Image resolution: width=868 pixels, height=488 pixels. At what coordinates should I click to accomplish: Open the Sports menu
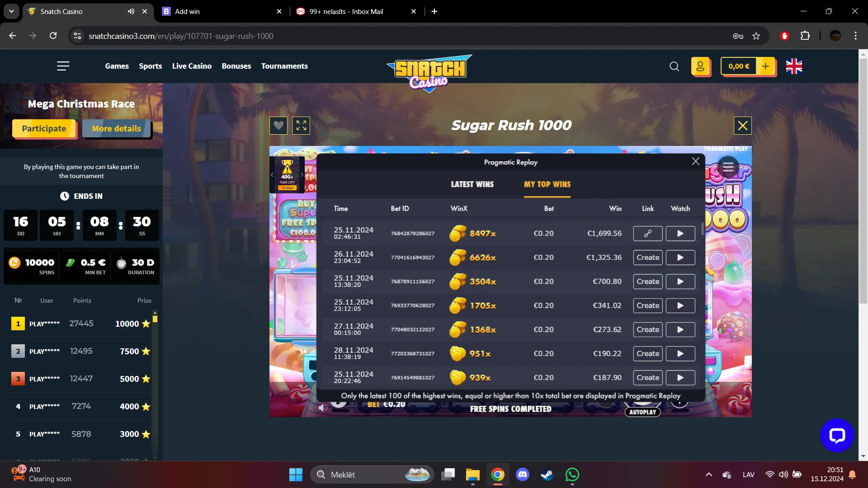point(150,66)
